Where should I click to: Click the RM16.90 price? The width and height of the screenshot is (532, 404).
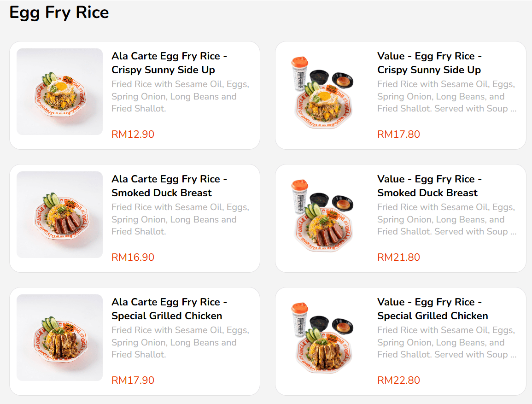click(x=133, y=258)
